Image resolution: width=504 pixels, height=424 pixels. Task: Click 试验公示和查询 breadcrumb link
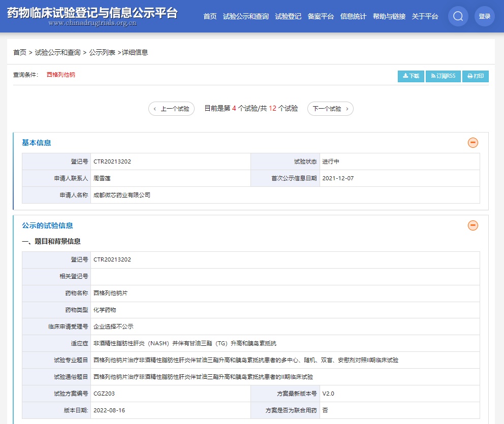coord(57,52)
